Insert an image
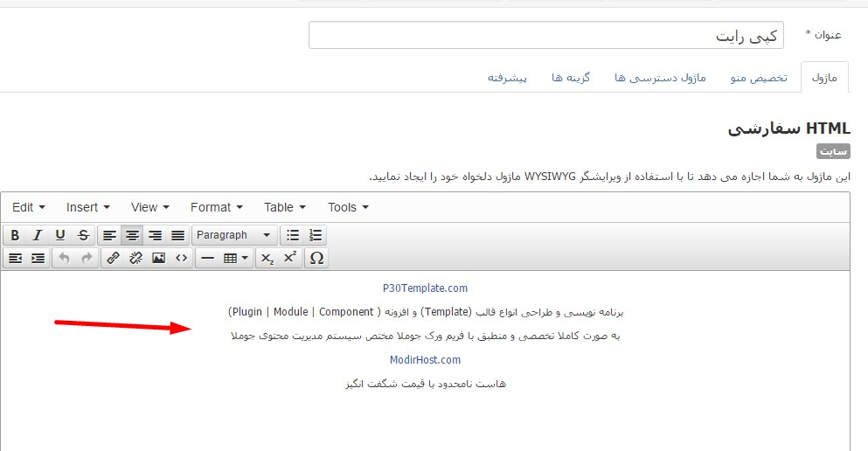 [158, 258]
